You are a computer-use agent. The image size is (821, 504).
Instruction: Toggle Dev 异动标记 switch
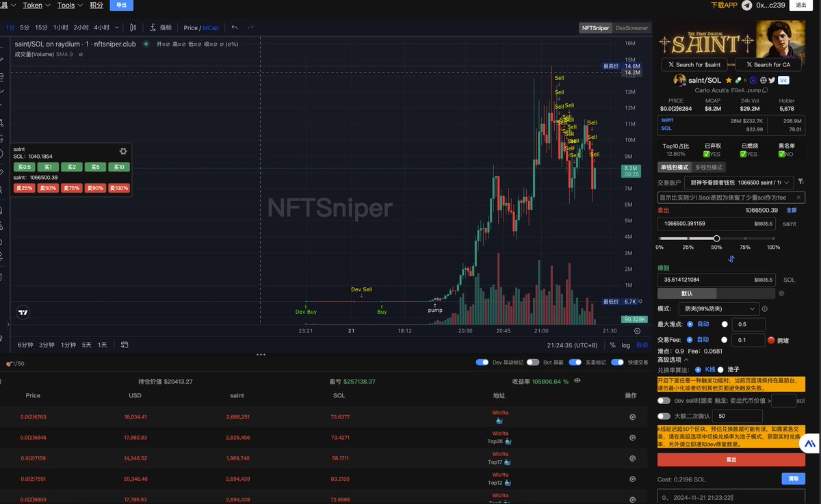point(483,362)
